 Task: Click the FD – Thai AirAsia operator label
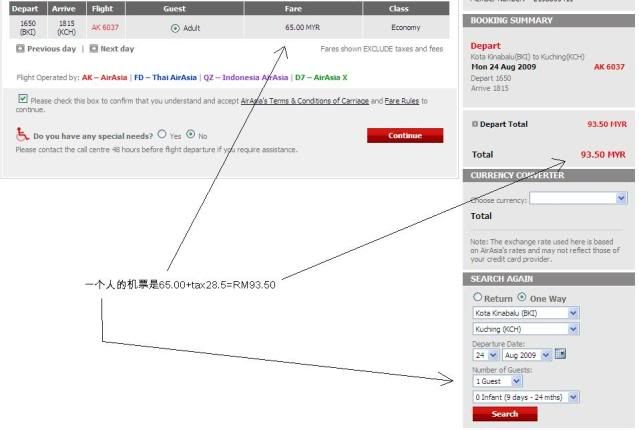pyautogui.click(x=165, y=77)
